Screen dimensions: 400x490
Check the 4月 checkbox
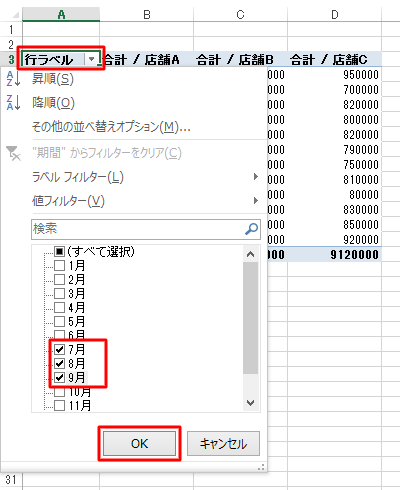click(59, 307)
